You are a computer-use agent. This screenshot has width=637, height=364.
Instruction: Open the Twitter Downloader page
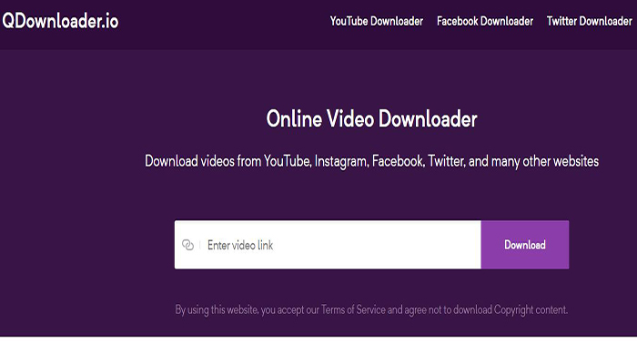[589, 21]
